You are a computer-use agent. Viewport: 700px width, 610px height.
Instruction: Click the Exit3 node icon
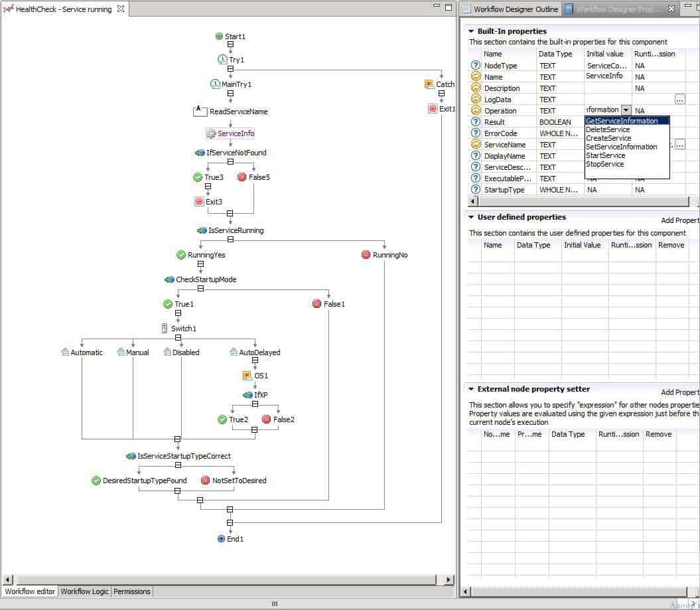(199, 201)
